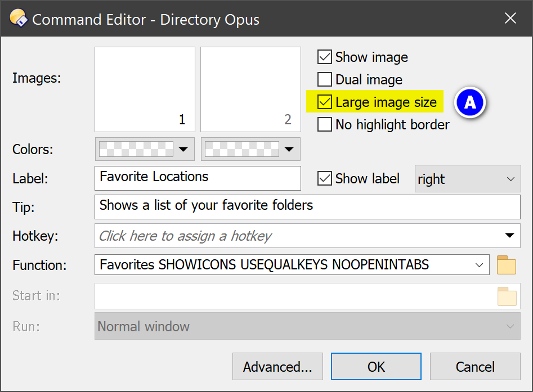Expand the Hotkey dropdown arrow
Screen dimensions: 533x392
509,236
